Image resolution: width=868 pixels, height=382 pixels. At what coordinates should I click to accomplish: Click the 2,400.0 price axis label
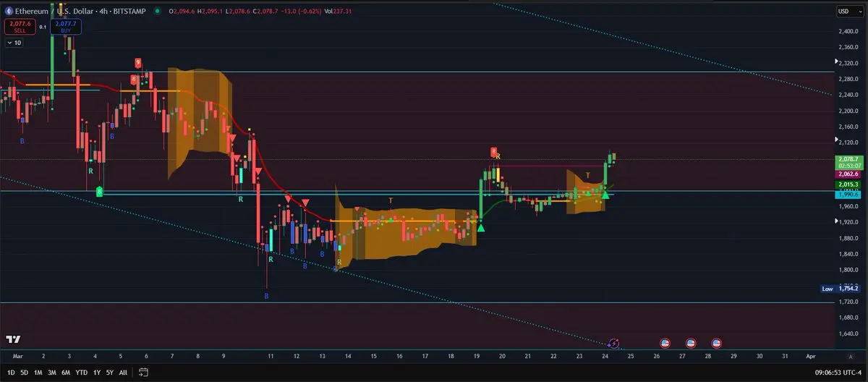tap(848, 31)
